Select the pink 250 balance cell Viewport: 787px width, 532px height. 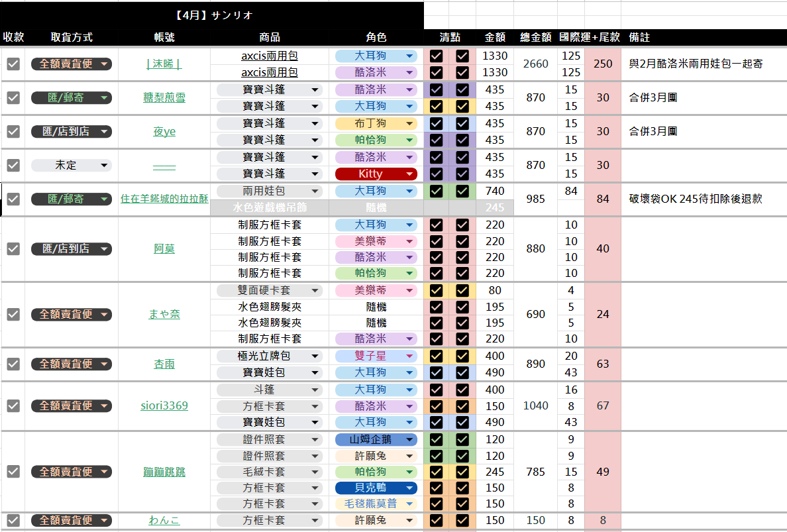pyautogui.click(x=603, y=64)
